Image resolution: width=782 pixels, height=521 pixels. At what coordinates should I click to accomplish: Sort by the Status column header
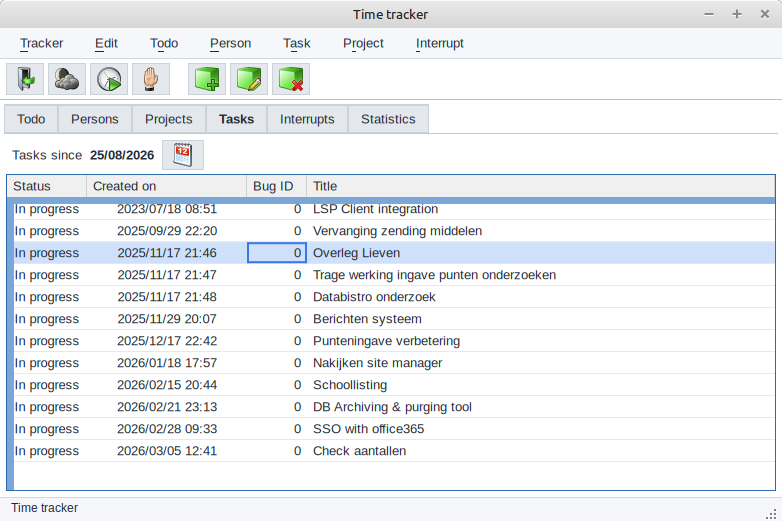pyautogui.click(x=47, y=186)
